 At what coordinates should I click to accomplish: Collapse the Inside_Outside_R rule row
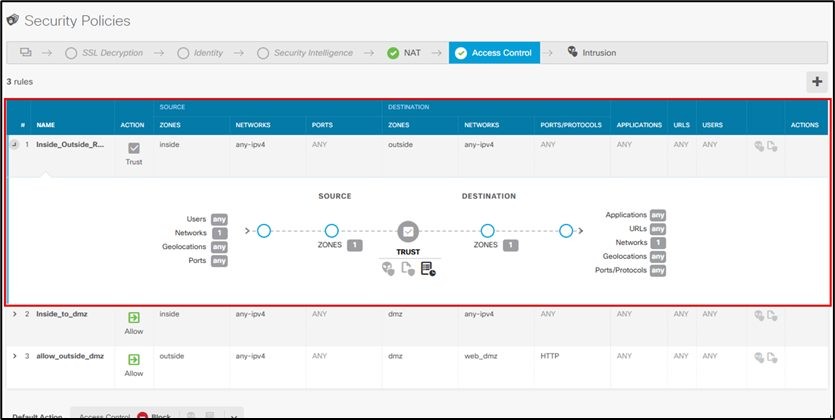pyautogui.click(x=14, y=145)
